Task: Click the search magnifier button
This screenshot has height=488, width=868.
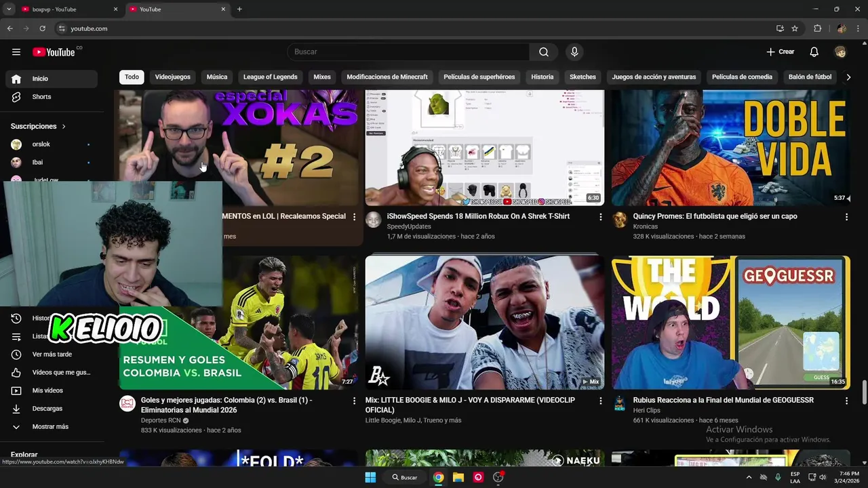Action: 544,52
